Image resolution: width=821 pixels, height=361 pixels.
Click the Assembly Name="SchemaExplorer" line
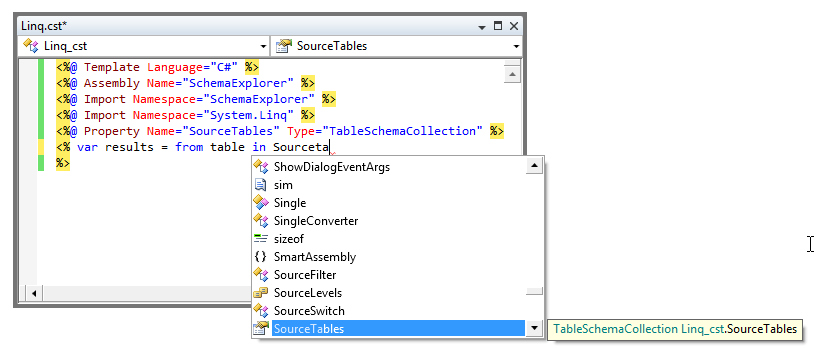point(185,83)
